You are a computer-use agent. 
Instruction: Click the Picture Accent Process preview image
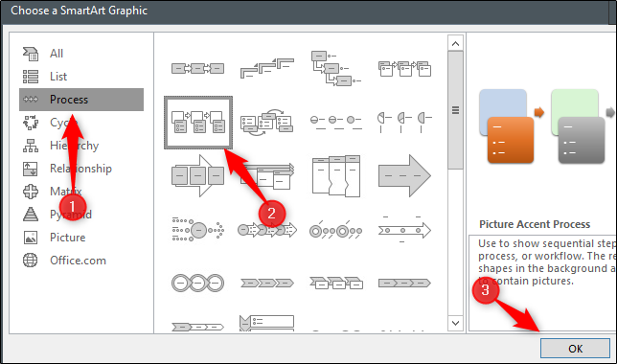(547, 125)
